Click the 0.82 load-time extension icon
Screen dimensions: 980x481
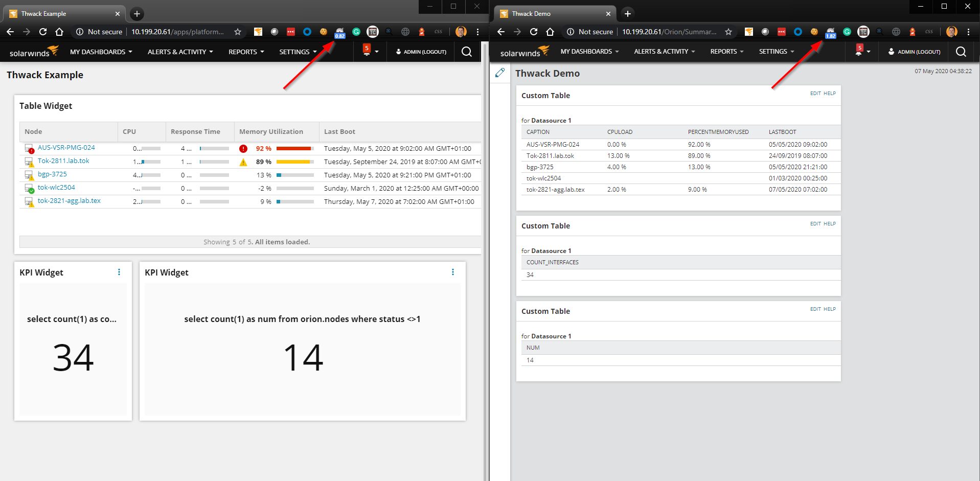click(340, 33)
